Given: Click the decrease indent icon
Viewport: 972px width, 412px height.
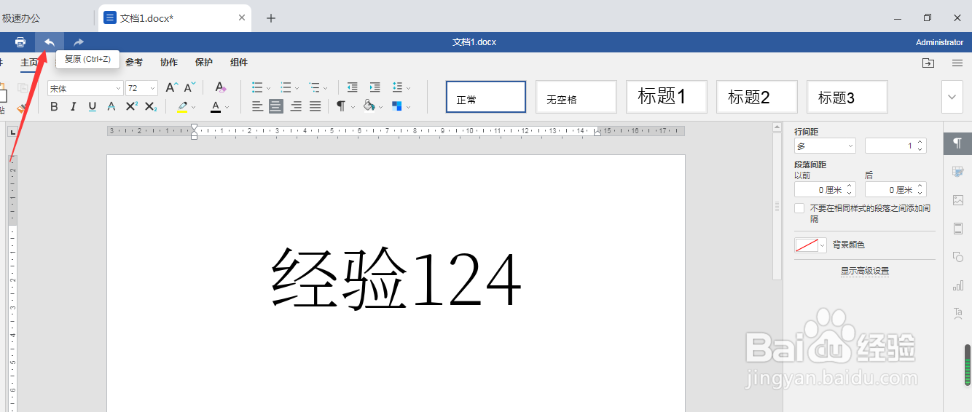Looking at the screenshot, I should click(352, 87).
